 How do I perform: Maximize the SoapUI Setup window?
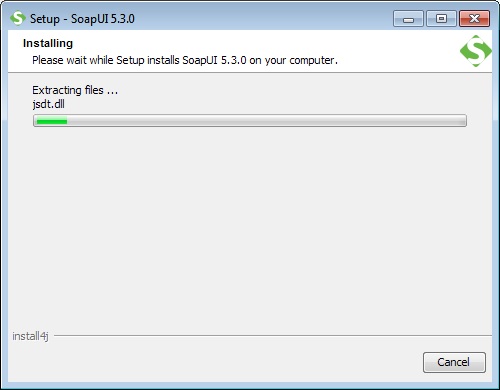click(x=441, y=19)
